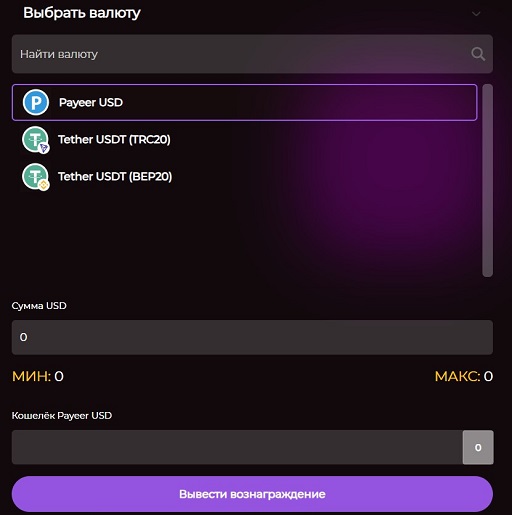Click the Сумма USD label
This screenshot has height=515, width=512.
(39, 306)
